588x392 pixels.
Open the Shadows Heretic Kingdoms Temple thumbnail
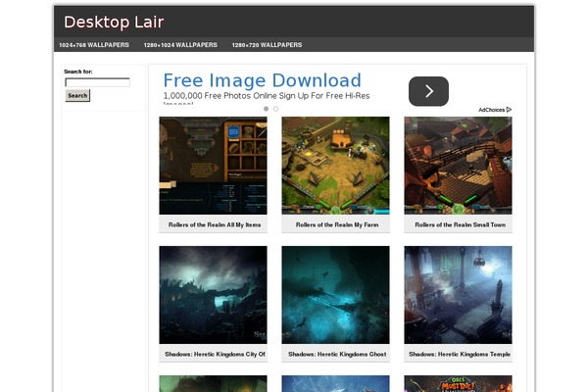(x=458, y=295)
